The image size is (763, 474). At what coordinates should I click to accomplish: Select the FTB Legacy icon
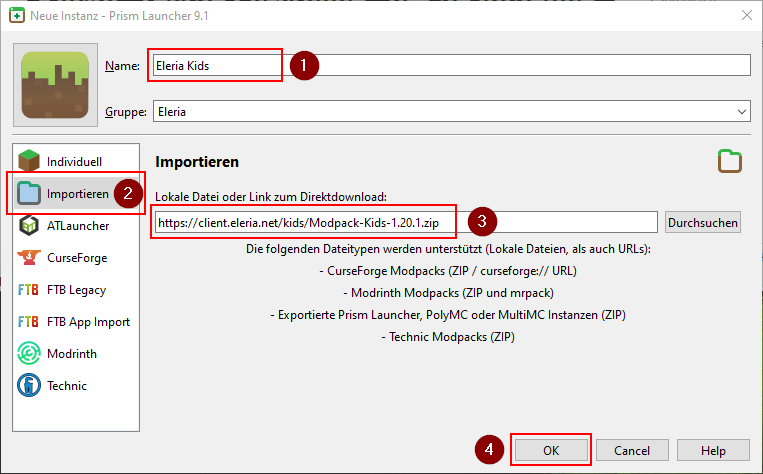(30, 290)
